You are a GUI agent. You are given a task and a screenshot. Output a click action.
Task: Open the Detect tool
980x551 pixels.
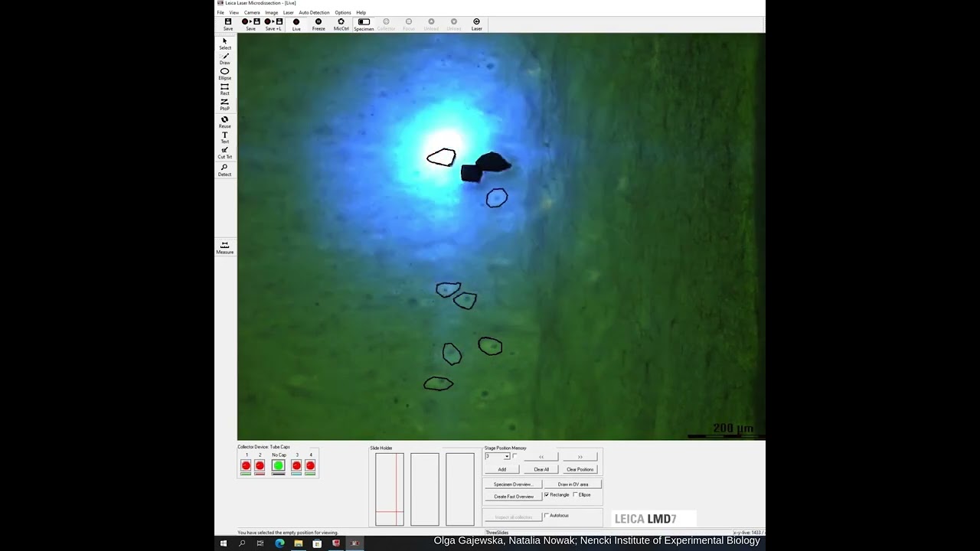pos(224,170)
